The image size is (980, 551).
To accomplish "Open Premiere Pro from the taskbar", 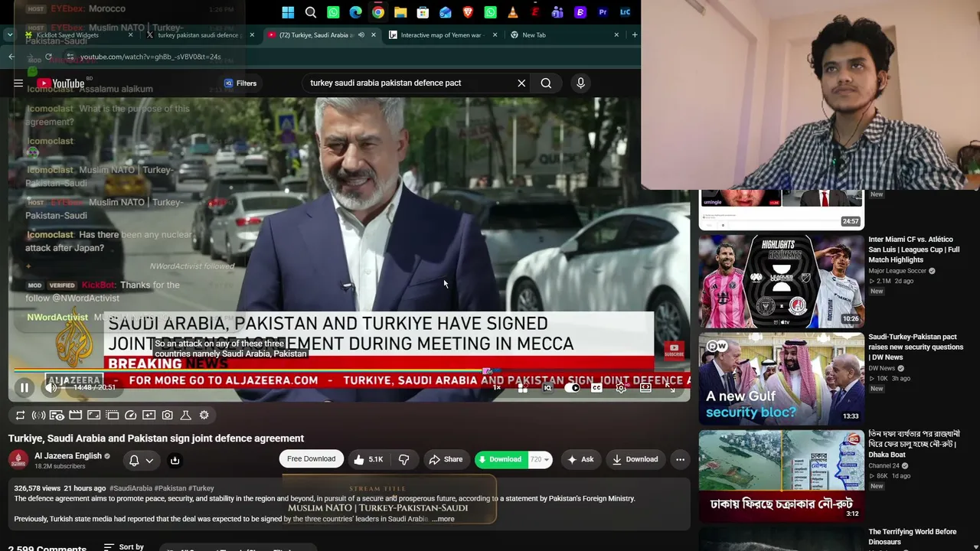I will click(x=603, y=12).
